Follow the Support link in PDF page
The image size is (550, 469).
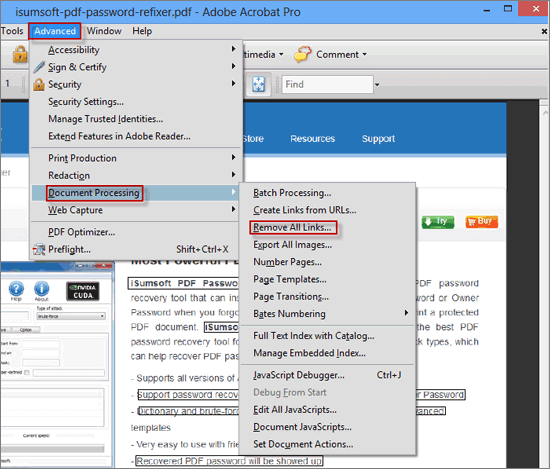[378, 139]
